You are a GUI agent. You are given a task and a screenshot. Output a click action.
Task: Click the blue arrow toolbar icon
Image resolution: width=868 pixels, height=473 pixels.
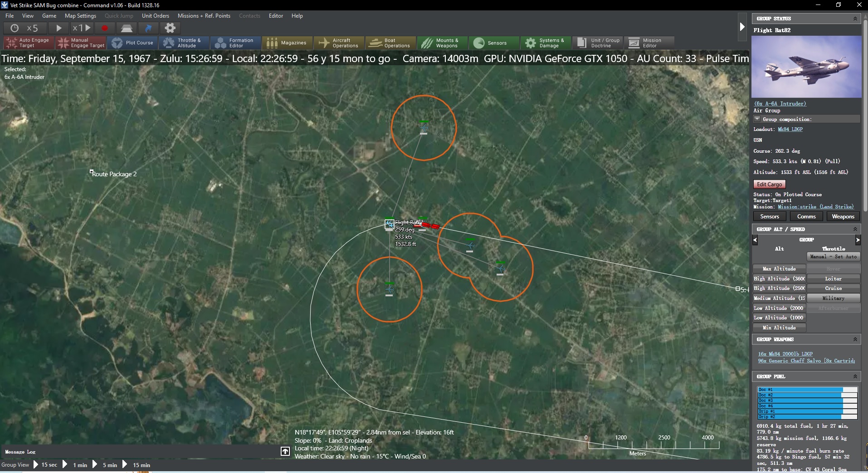[148, 28]
